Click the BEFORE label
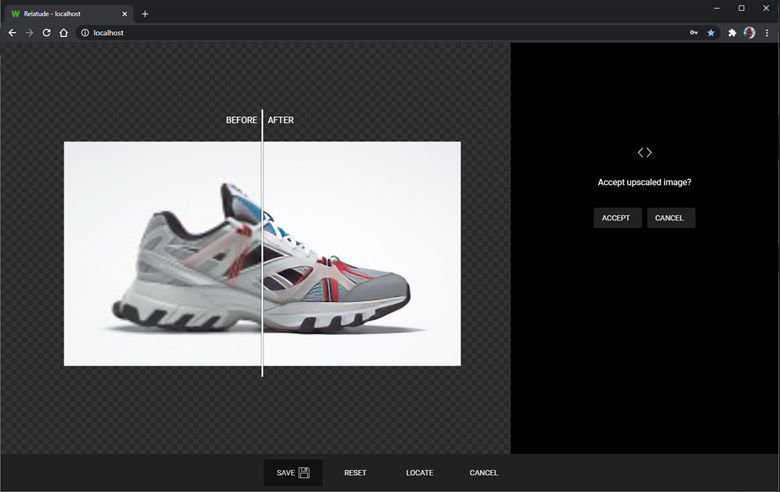This screenshot has height=492, width=780. [x=241, y=120]
